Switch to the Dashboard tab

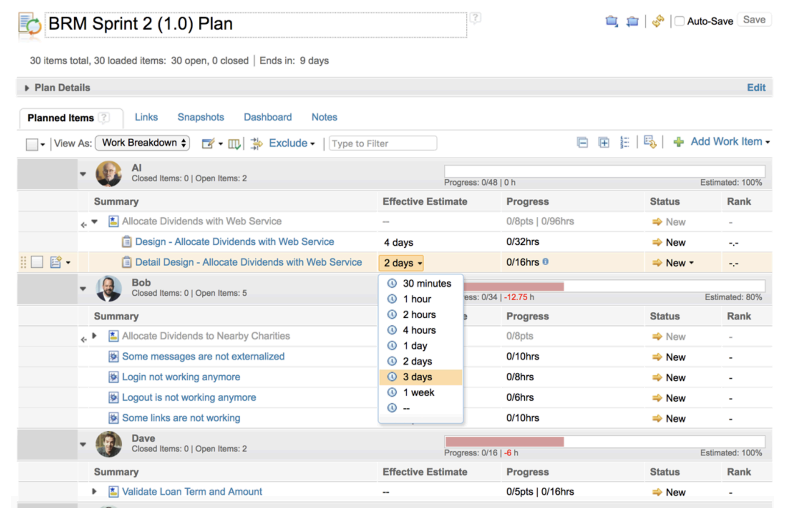point(267,117)
